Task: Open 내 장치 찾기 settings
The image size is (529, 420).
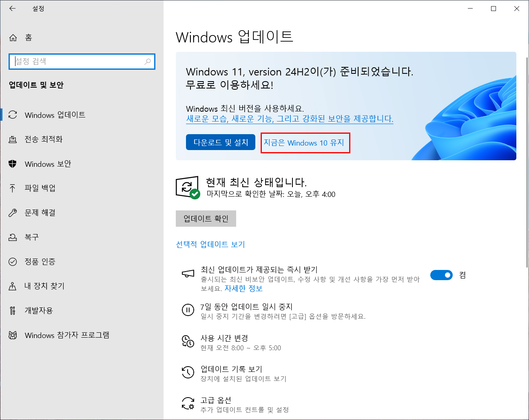Action: point(82,286)
